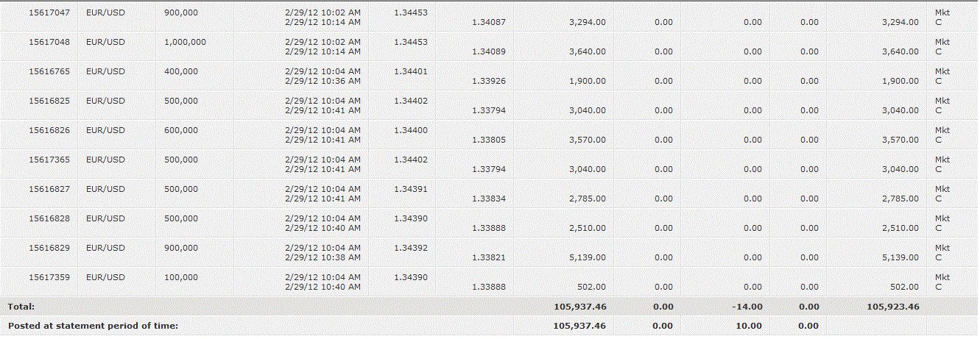This screenshot has width=980, height=339.
Task: Select the 100,000 amount cell
Action: 181,278
